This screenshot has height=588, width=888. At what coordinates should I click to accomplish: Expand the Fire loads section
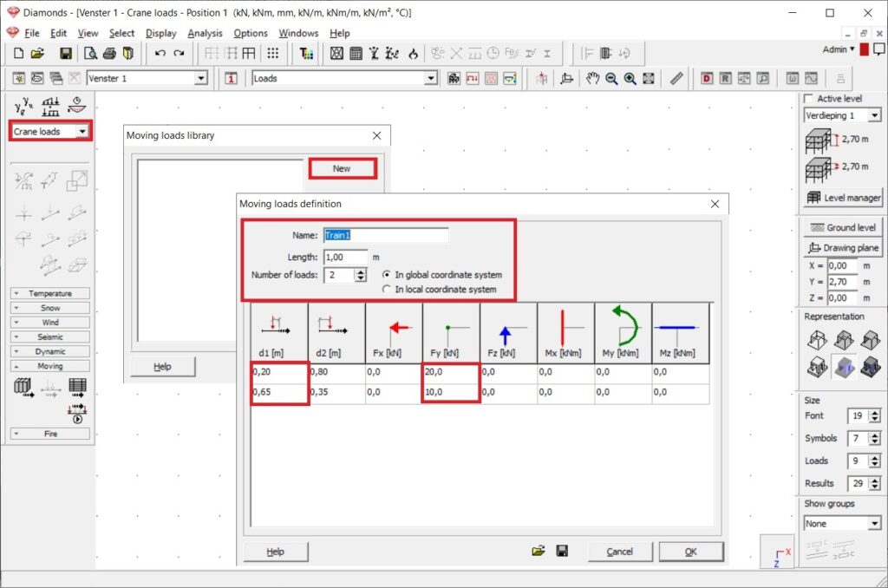coord(49,434)
